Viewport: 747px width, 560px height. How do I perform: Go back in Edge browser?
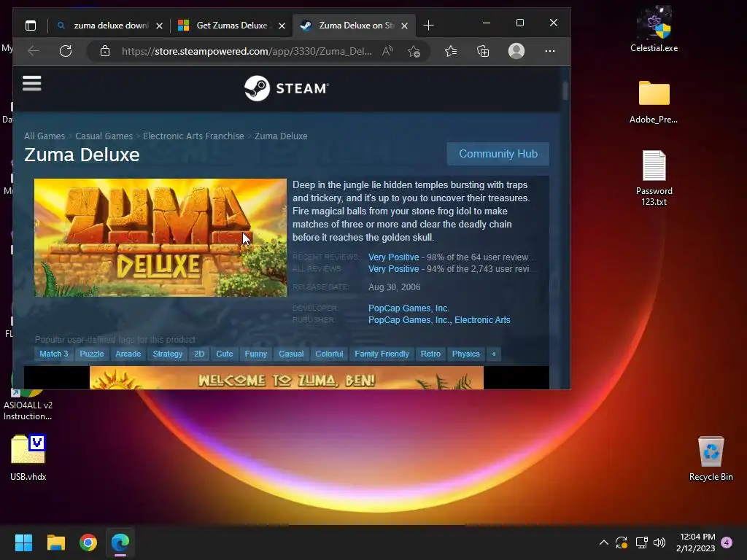pos(34,51)
